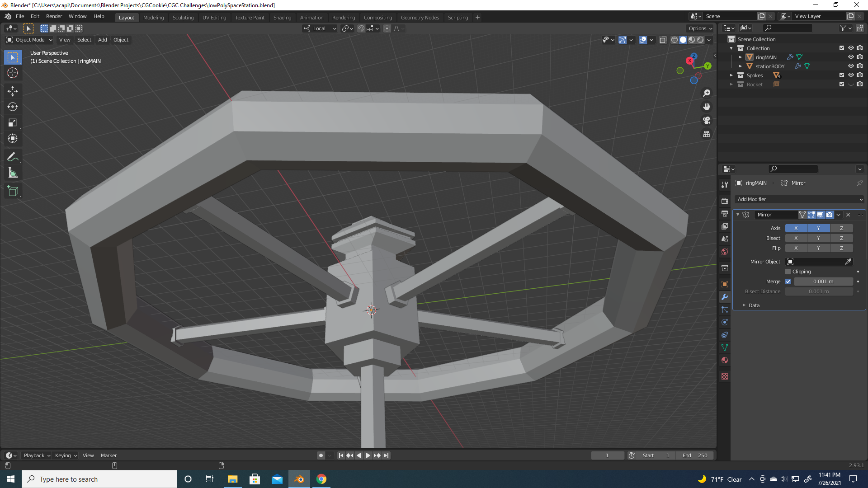Toggle the camera view icon

click(707, 121)
